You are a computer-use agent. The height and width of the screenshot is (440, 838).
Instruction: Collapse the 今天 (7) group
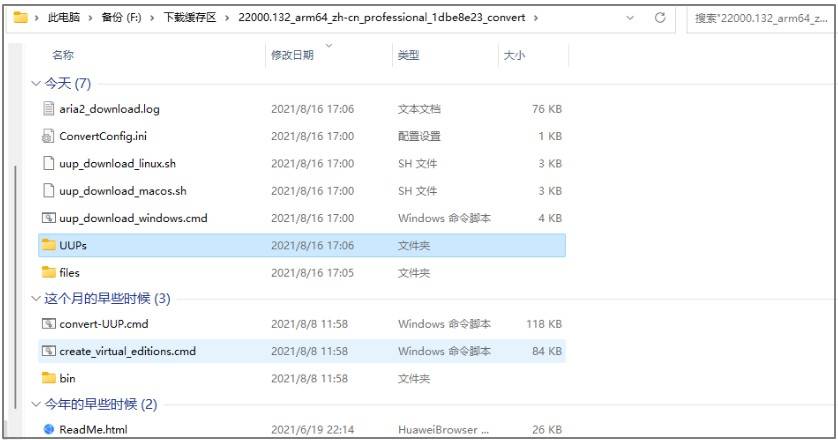pos(36,83)
